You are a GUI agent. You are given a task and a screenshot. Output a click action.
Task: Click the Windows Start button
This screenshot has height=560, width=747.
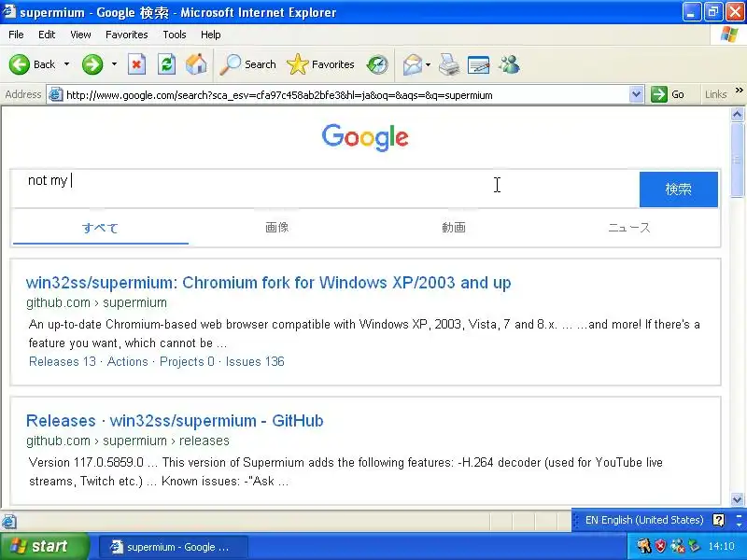[x=44, y=546]
